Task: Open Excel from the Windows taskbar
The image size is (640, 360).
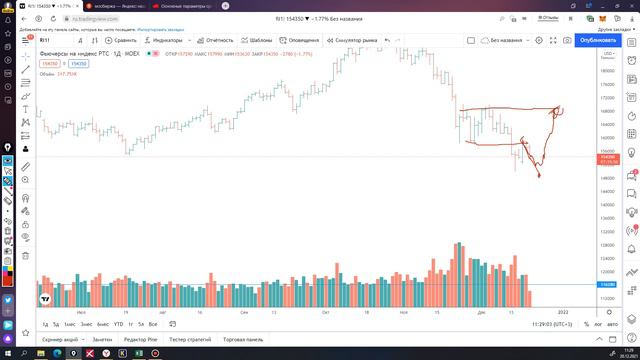Action: coord(139,353)
